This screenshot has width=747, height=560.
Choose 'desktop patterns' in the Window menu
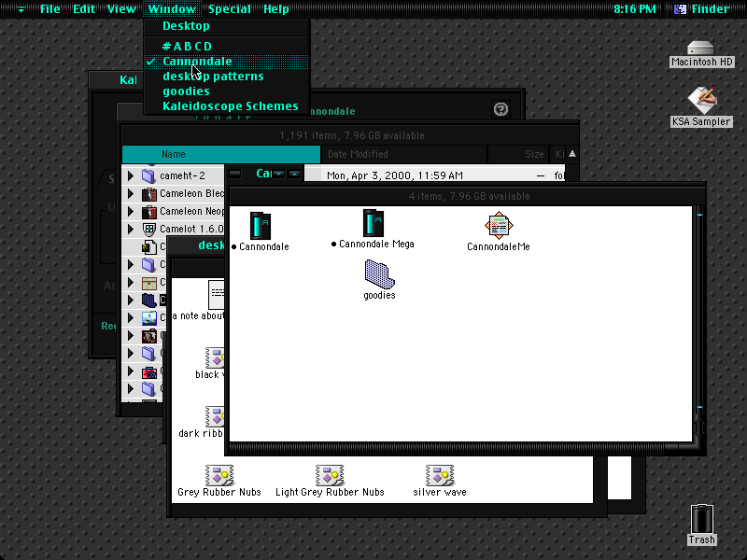pyautogui.click(x=227, y=77)
